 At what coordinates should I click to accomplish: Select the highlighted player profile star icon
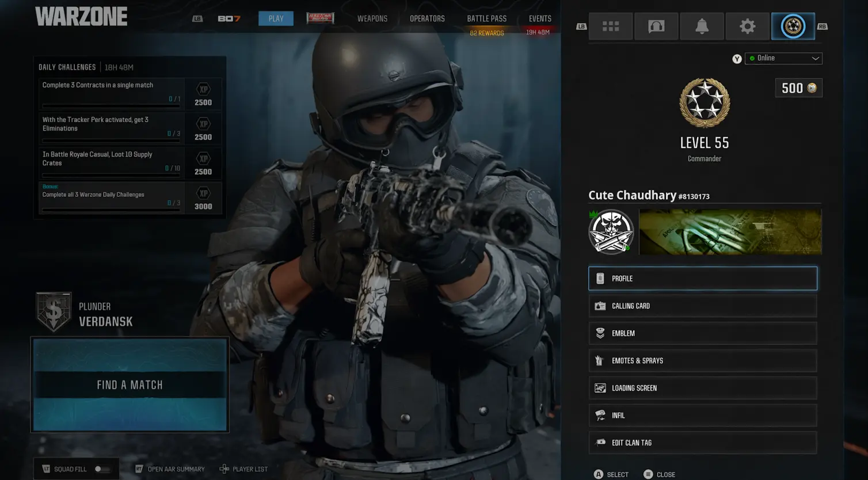(x=793, y=26)
